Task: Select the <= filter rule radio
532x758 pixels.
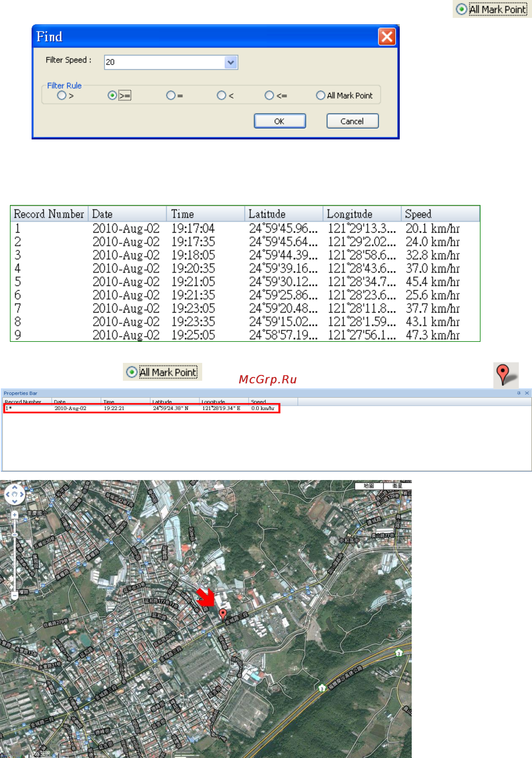Action: (269, 95)
